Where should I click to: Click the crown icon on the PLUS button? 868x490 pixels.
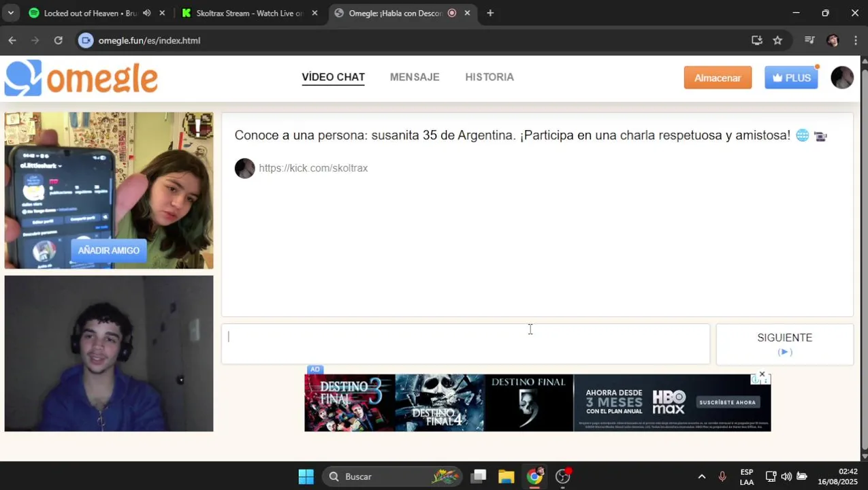tap(777, 78)
